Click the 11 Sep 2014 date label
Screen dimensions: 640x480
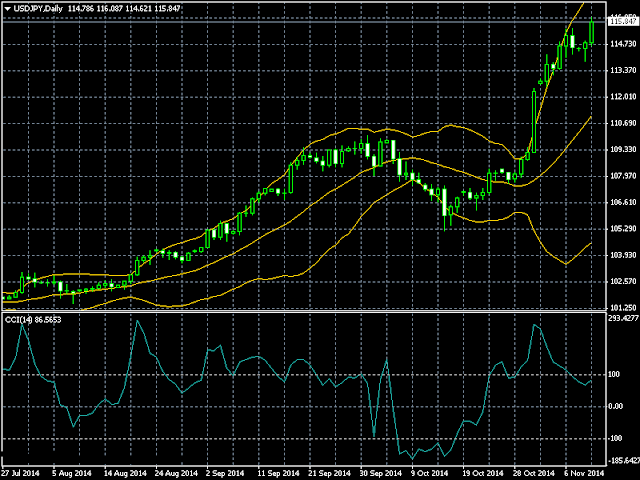click(x=278, y=473)
